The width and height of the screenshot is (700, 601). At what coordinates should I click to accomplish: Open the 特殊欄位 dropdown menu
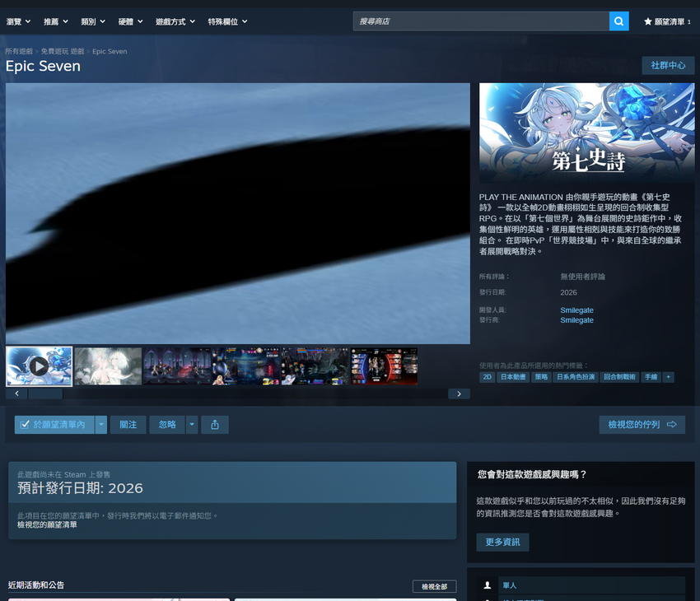tap(227, 21)
